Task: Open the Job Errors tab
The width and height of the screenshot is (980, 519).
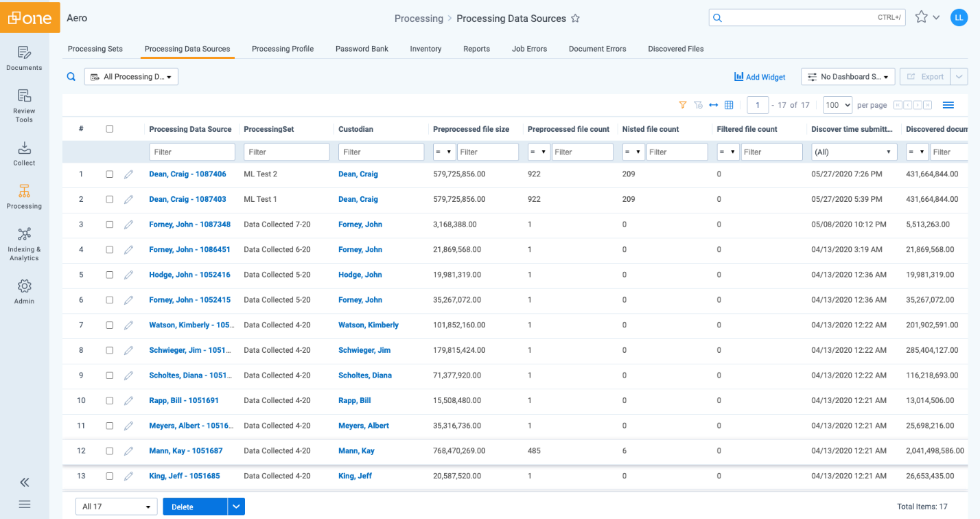Action: (529, 49)
